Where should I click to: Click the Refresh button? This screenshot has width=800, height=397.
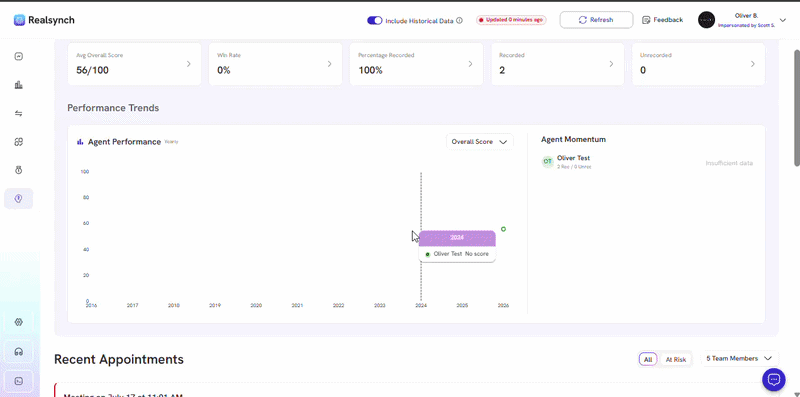pos(596,20)
